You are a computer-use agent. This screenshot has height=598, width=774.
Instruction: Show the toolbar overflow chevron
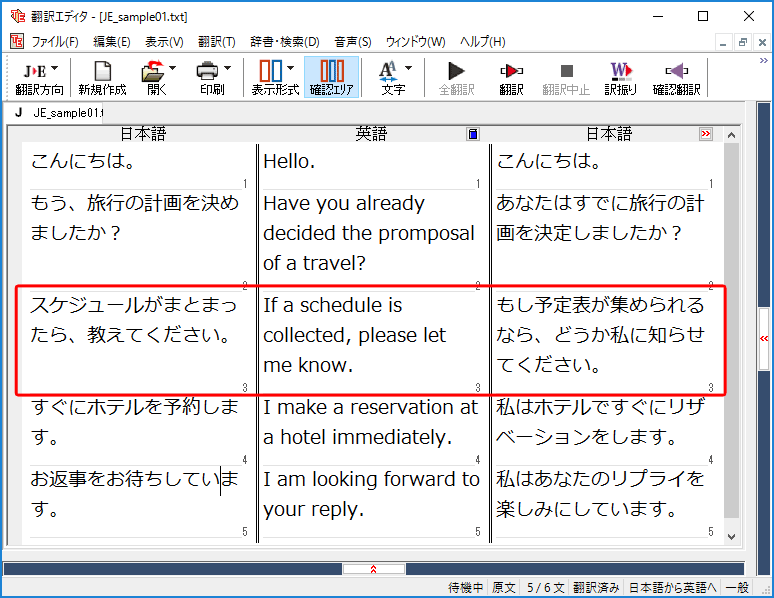click(x=764, y=61)
